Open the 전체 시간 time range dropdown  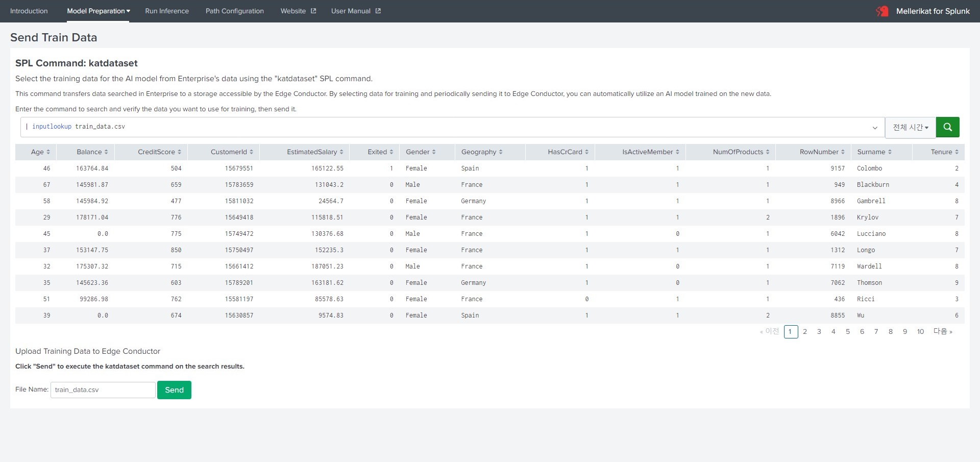pos(910,127)
